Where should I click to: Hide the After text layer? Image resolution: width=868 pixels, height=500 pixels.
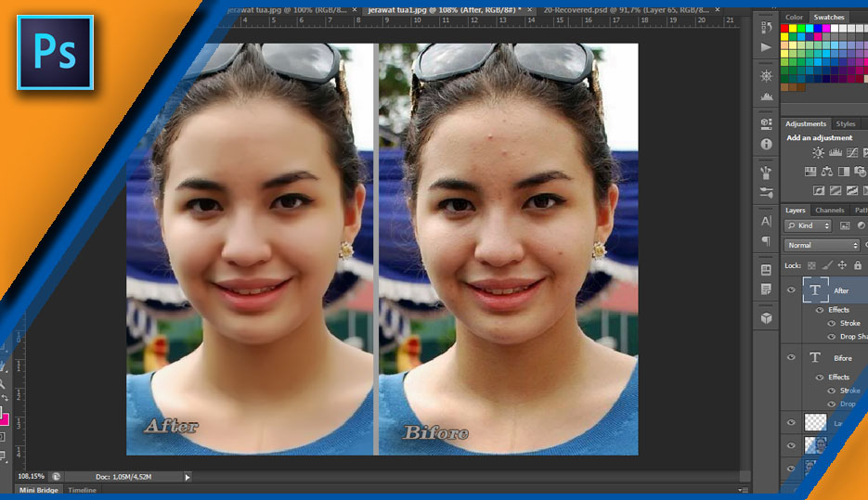791,289
